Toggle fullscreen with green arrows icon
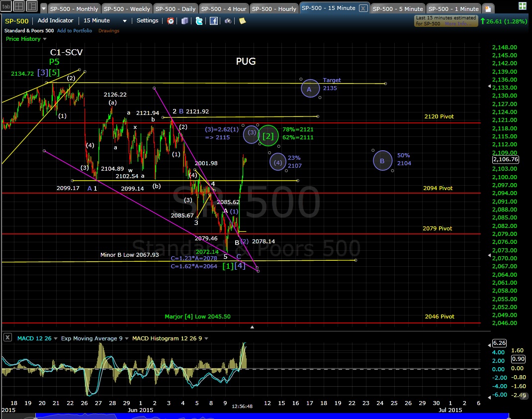The height and width of the screenshot is (419, 532). click(x=523, y=6)
